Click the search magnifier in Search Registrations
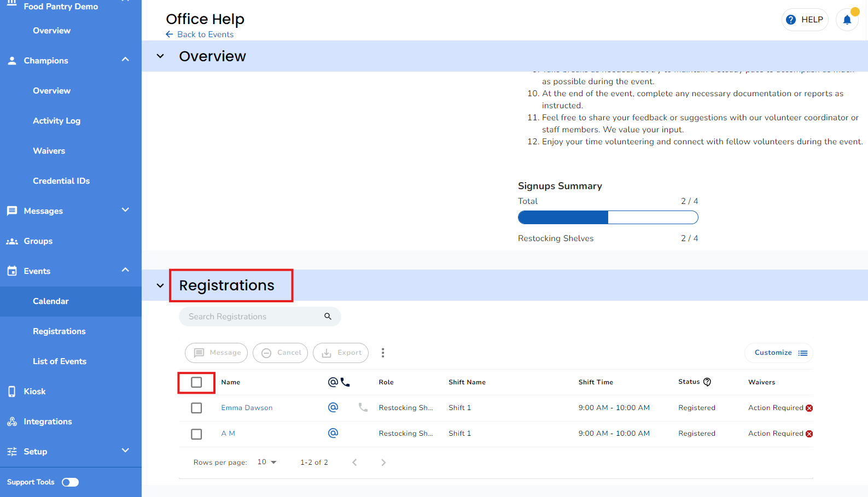 [x=328, y=317]
